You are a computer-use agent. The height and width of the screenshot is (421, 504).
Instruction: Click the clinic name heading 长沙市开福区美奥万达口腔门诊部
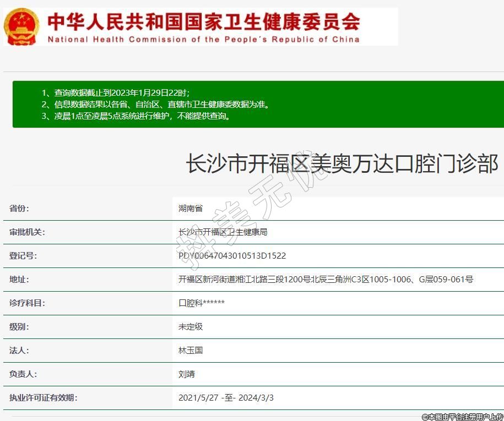click(x=342, y=165)
